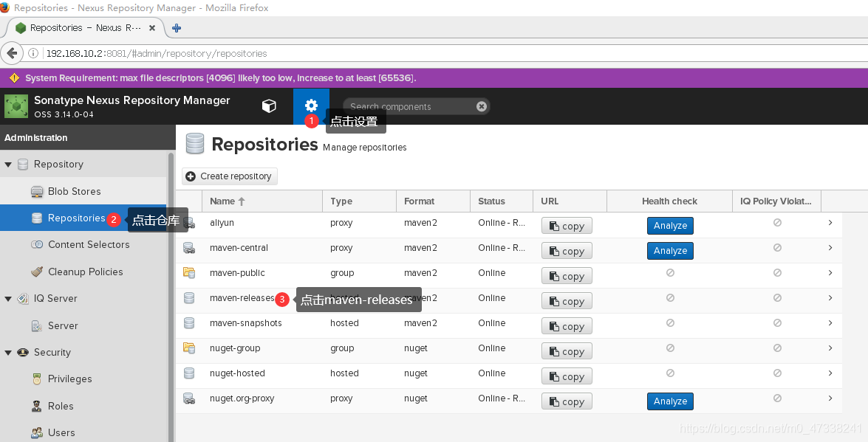Click the Users group icon
Viewport: 868px width, 442px height.
click(x=37, y=432)
